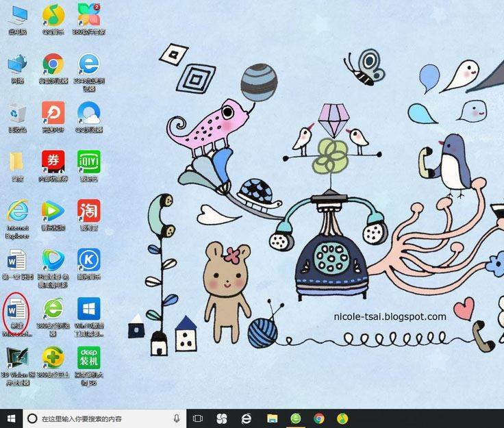Select the QQ Browser cloud shortcut

[89, 118]
